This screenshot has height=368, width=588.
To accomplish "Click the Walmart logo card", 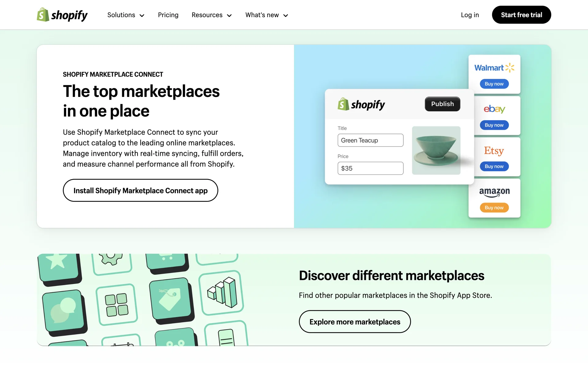I will pyautogui.click(x=494, y=68).
